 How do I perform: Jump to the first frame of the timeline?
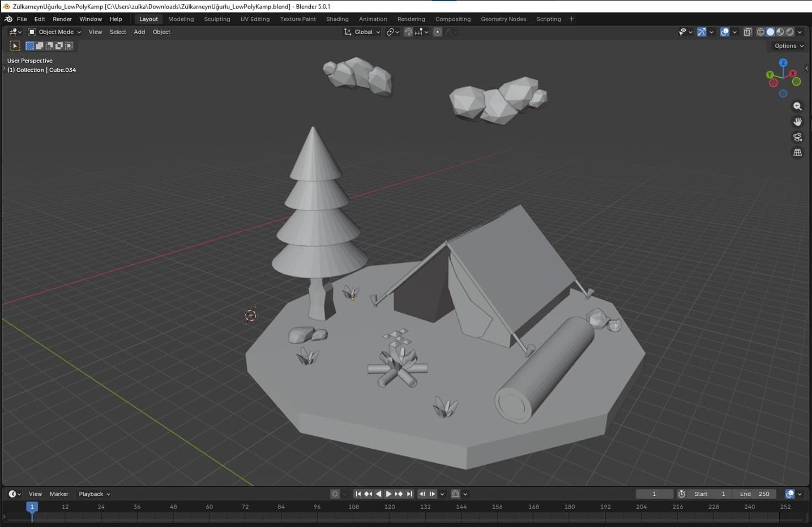click(358, 494)
